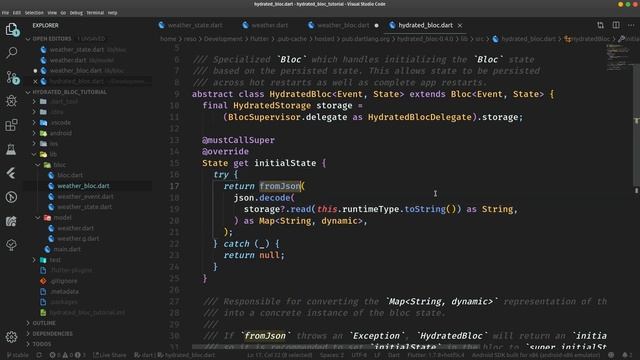Click the Open Changes icon in the editor toolbar
This screenshot has width=640, height=360.
(x=600, y=25)
